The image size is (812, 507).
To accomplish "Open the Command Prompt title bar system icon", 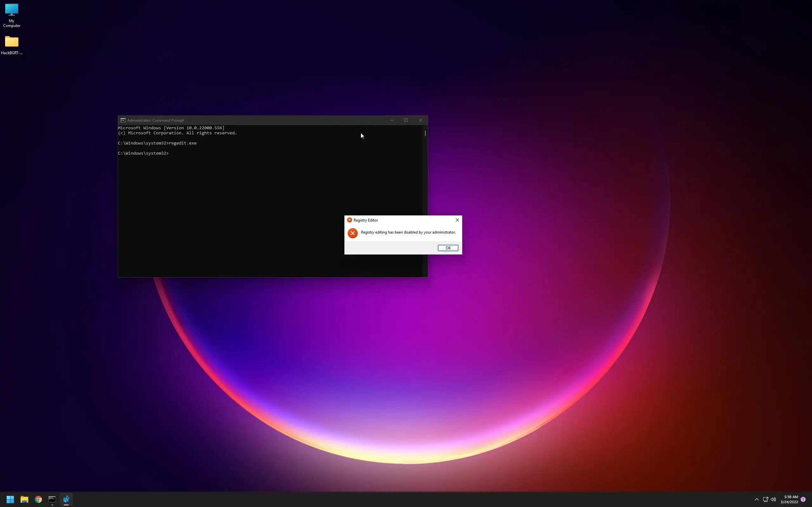I will (x=123, y=120).
